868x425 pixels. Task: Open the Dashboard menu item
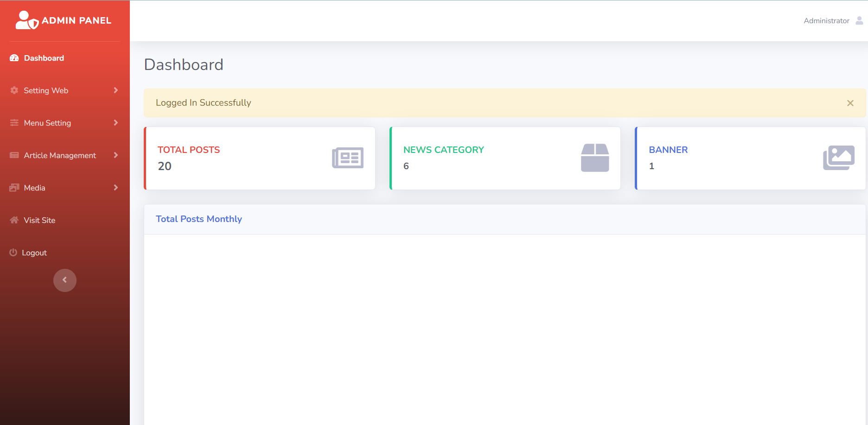tap(44, 58)
